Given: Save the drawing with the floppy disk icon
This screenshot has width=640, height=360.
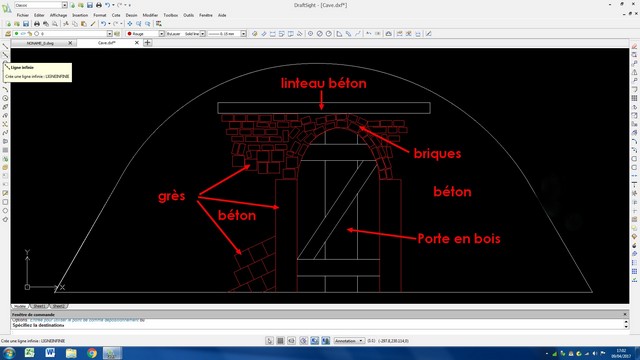Looking at the screenshot, I should point(26,24).
